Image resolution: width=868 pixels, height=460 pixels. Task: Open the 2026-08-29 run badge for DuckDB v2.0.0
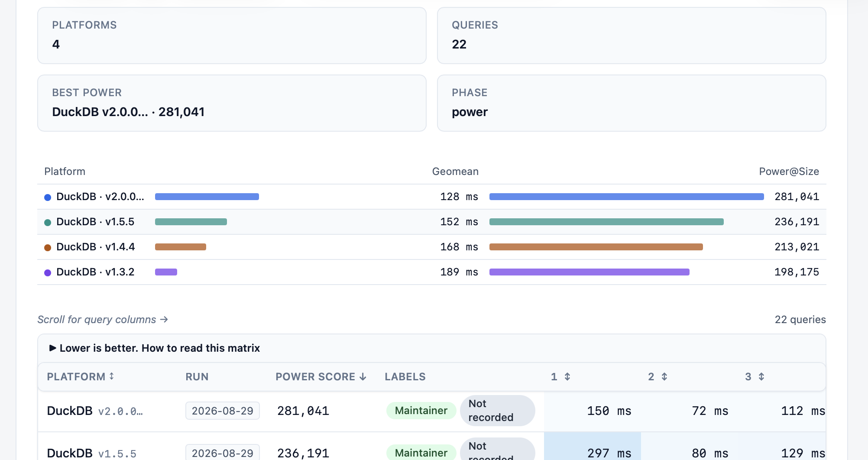tap(223, 411)
